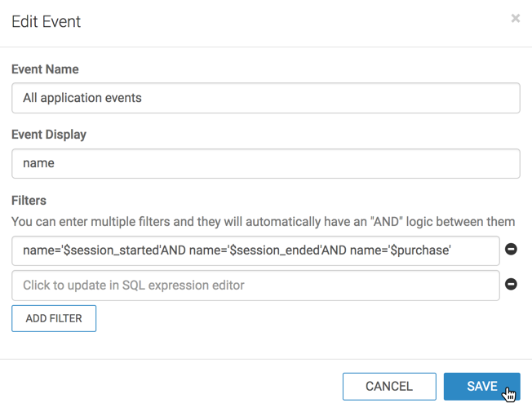Click the Edit Event dialog title
The image size is (532, 412).
coord(46,22)
